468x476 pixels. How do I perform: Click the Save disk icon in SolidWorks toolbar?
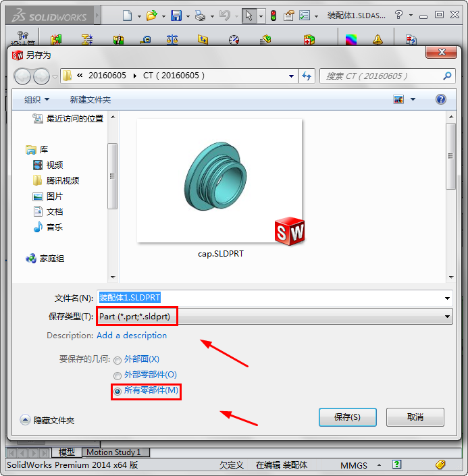176,16
